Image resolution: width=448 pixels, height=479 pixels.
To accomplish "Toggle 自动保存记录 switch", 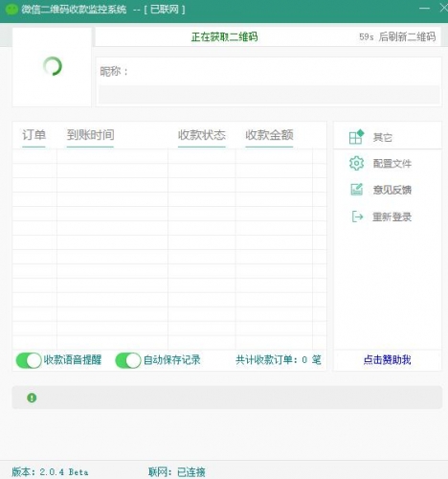I will (x=128, y=360).
